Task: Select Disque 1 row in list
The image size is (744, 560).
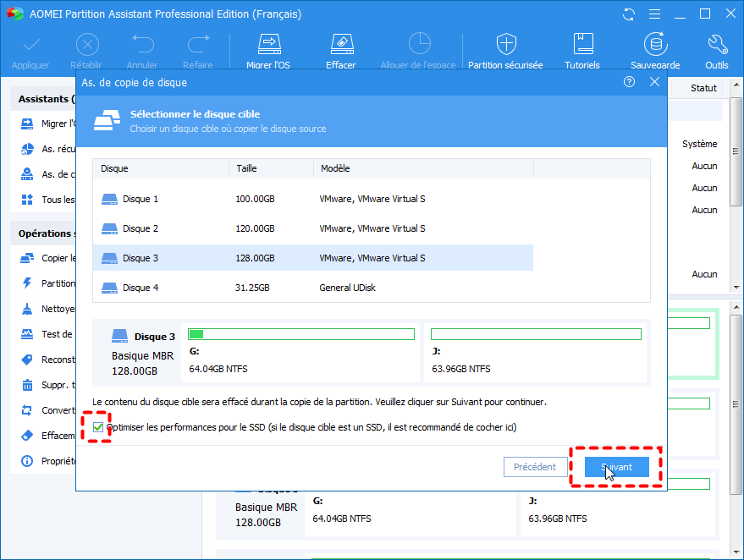Action: (x=312, y=199)
